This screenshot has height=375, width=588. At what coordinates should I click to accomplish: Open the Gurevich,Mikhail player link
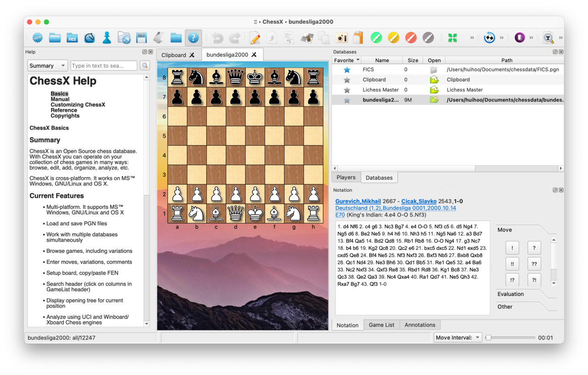pyautogui.click(x=358, y=201)
